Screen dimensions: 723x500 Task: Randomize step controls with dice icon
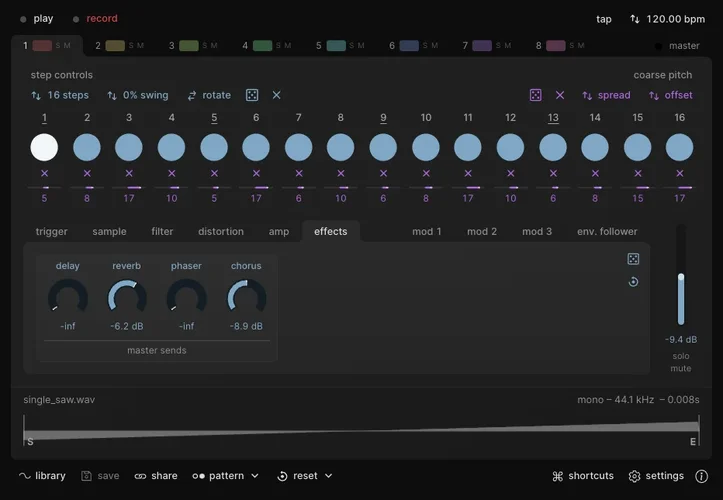coord(252,95)
